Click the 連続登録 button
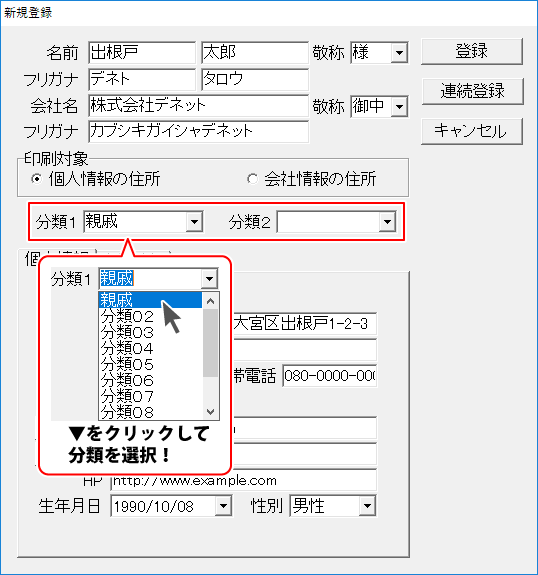This screenshot has width=538, height=575. click(x=472, y=91)
